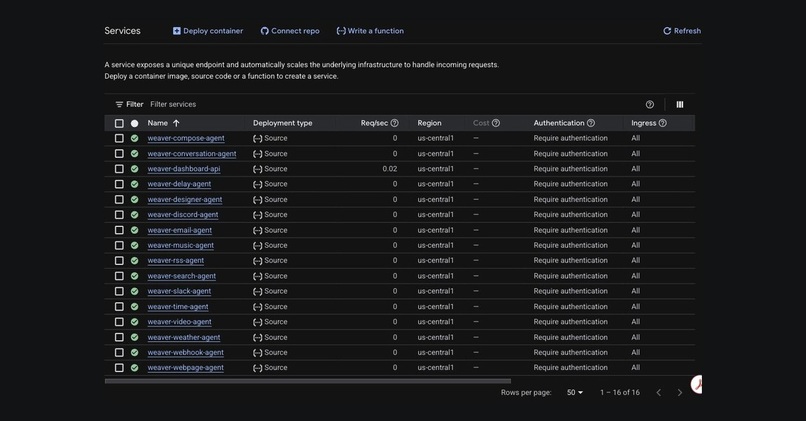806x421 pixels.
Task: Select the weaver-designer-agent checkbox
Action: coord(119,199)
